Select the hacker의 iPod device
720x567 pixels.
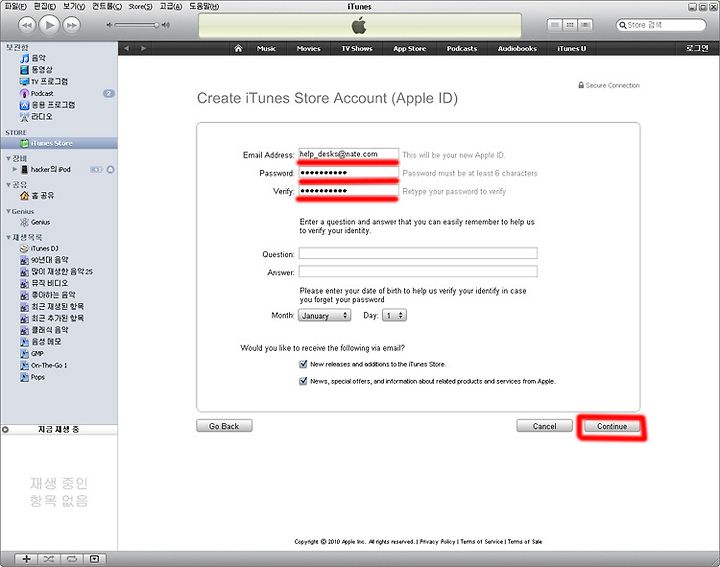(51, 169)
